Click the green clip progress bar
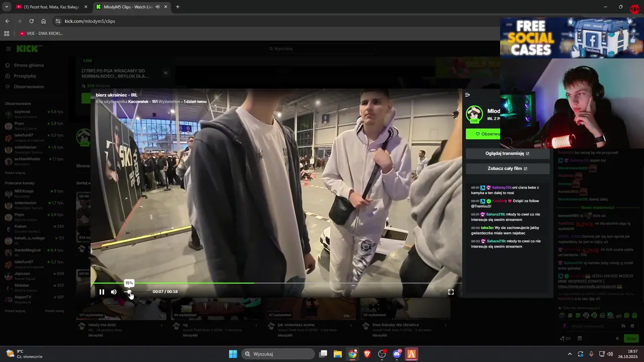This screenshot has width=644, height=362. (276, 283)
